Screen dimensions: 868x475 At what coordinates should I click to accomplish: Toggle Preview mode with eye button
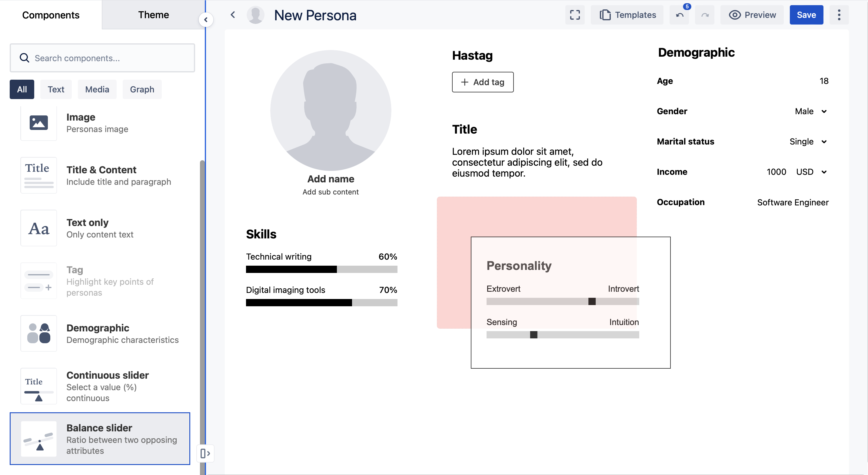(x=752, y=15)
